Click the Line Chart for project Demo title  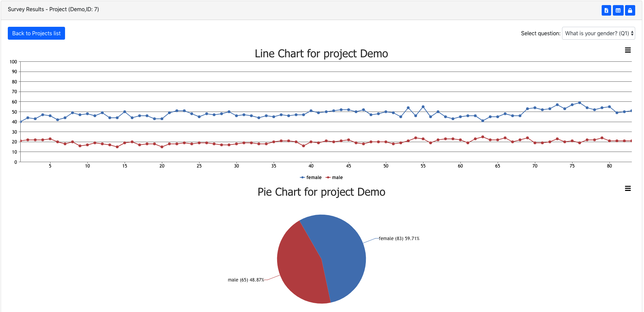point(321,54)
